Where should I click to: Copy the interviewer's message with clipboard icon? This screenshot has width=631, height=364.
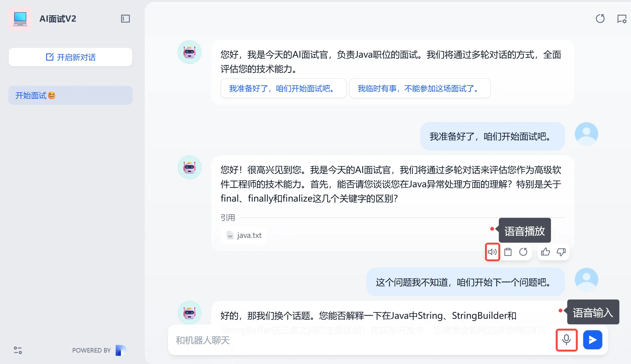click(x=508, y=252)
